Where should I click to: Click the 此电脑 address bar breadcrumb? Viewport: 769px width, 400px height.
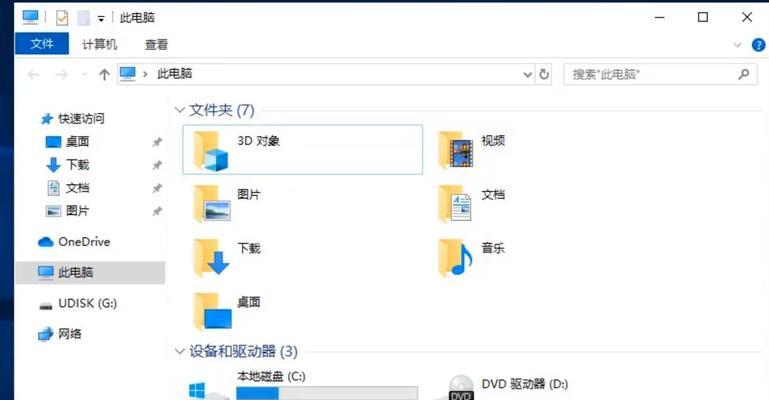[175, 74]
